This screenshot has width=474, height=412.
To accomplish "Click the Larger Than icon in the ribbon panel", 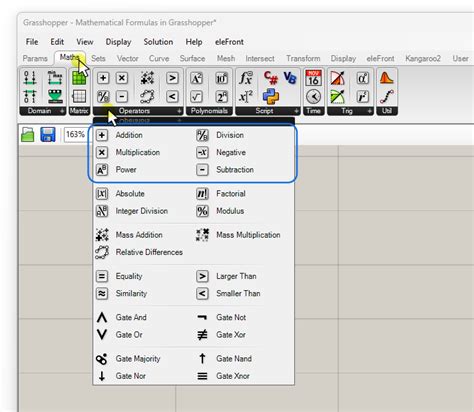I will click(172, 78).
